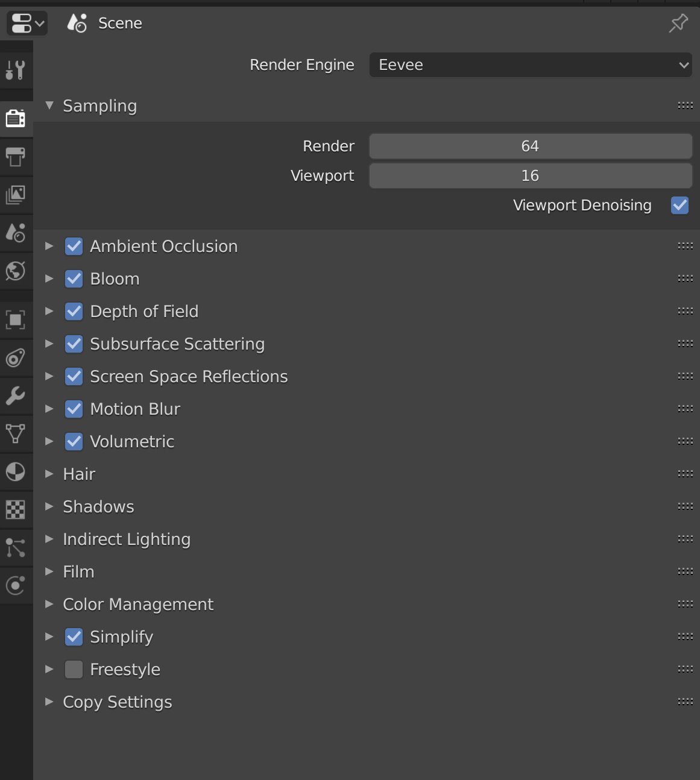Expand the Film panel
The image size is (700, 780).
coord(49,571)
